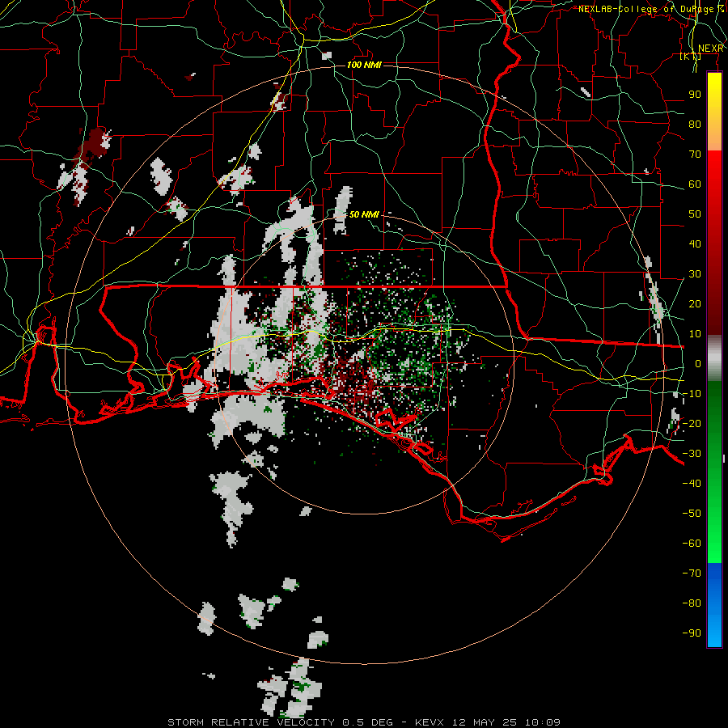Click the positive "50" scale value
The width and height of the screenshot is (728, 728).
(695, 214)
